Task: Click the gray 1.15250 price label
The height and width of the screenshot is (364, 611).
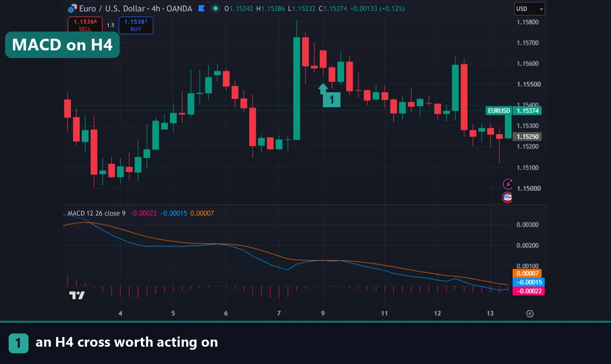Action: pyautogui.click(x=528, y=136)
